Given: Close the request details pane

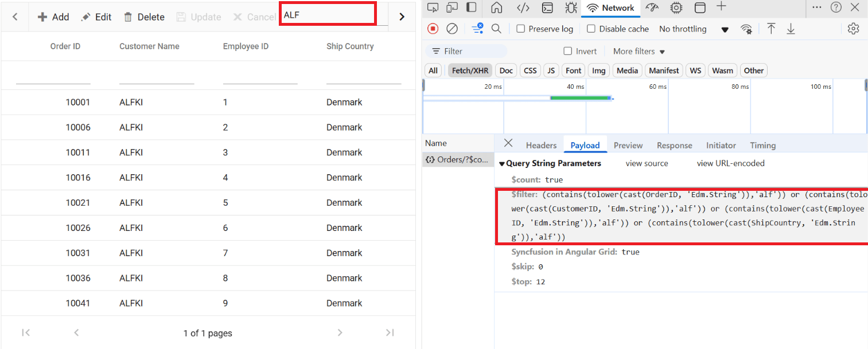Looking at the screenshot, I should click(508, 143).
